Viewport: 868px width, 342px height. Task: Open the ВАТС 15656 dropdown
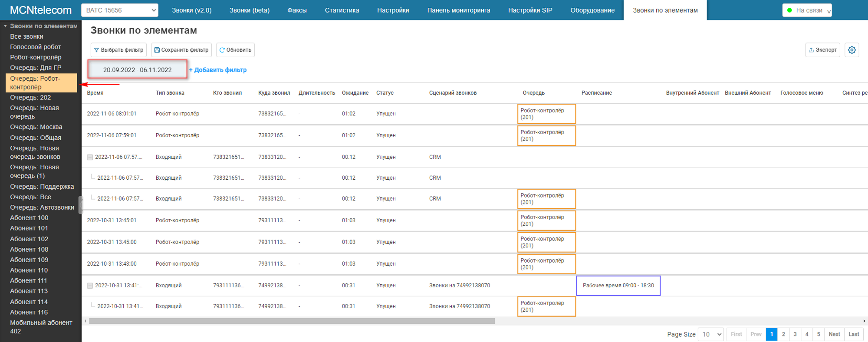(x=120, y=10)
